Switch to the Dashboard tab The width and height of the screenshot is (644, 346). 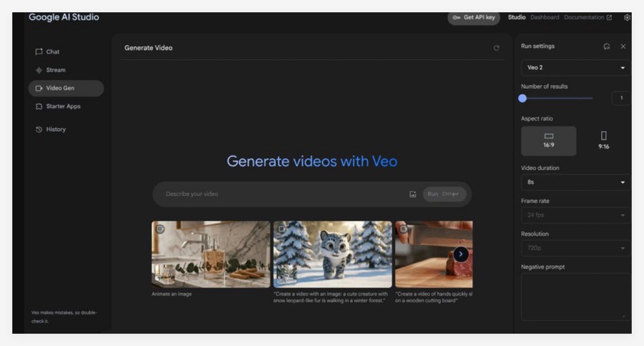click(x=545, y=17)
